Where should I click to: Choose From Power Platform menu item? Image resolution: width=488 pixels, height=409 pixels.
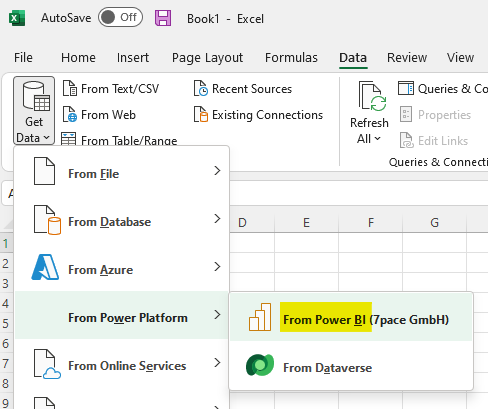(x=122, y=315)
